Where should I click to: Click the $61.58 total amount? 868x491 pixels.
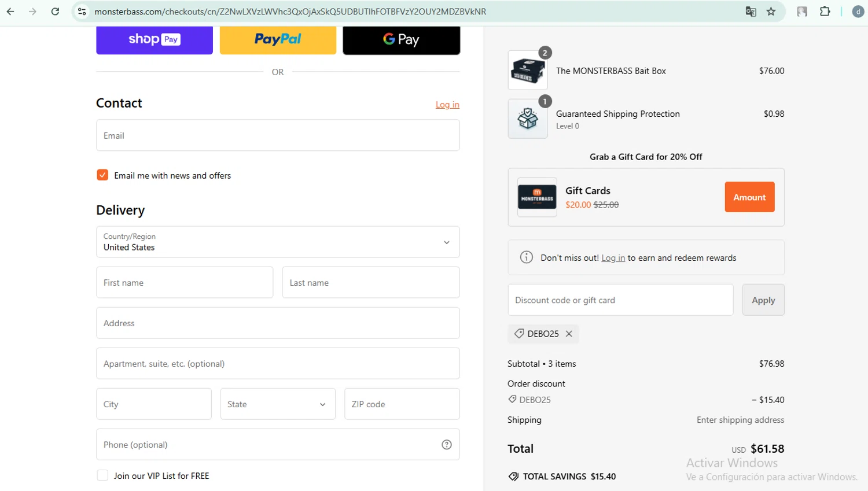[767, 449]
